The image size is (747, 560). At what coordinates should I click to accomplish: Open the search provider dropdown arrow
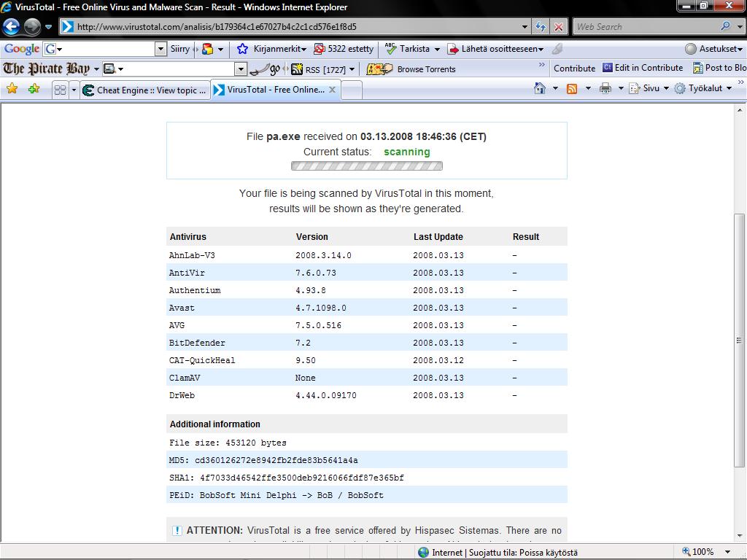740,27
